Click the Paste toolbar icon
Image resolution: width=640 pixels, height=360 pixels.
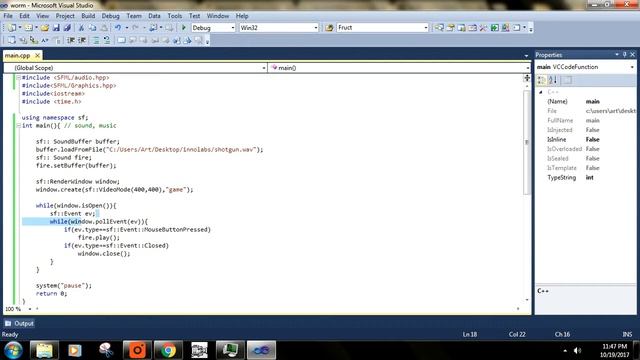pos(104,28)
